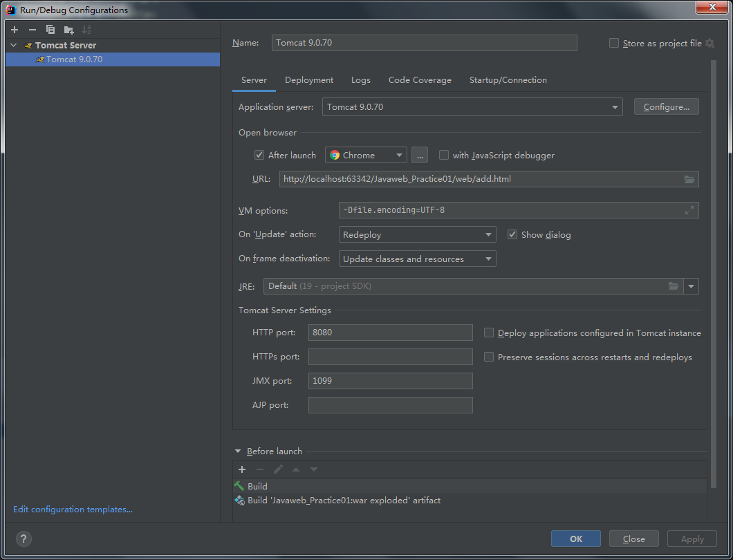This screenshot has height=560, width=733.
Task: Open On frame deactivation dropdown
Action: pos(417,259)
